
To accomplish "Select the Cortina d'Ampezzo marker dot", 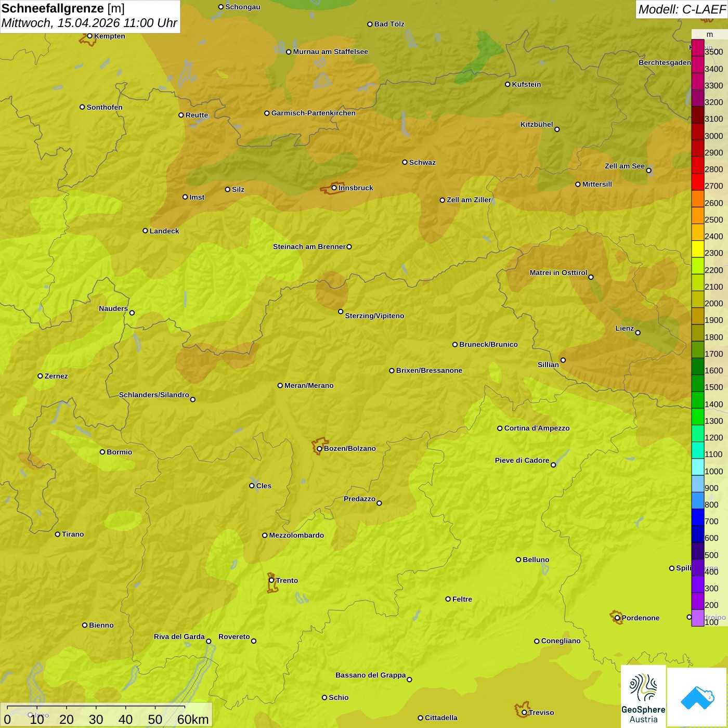I will coord(500,428).
